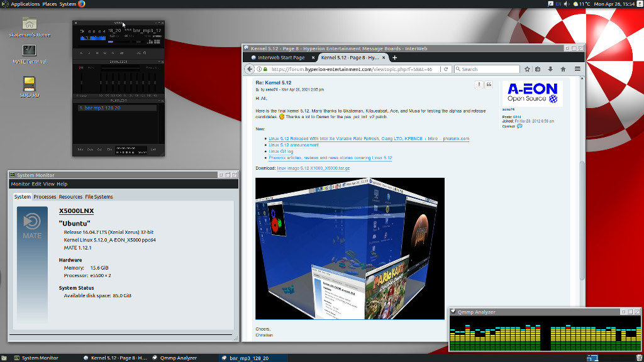
Task: Click the Firefox launcher in top panel
Action: point(81,4)
